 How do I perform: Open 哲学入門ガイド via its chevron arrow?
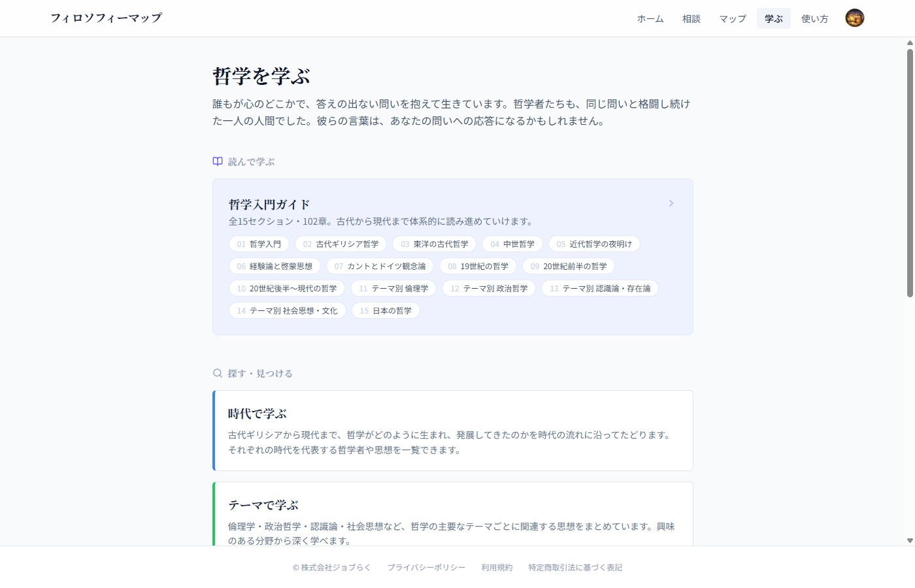[x=671, y=203]
